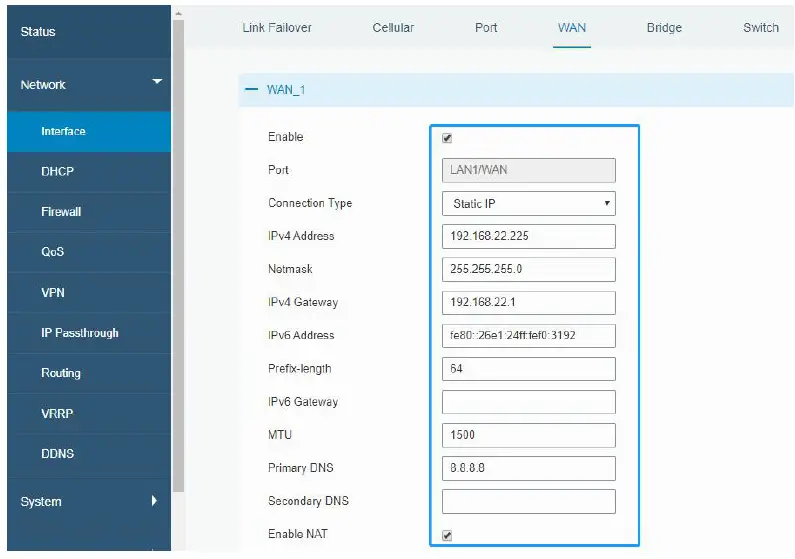Click sidebar scrollbar up arrow
This screenshot has height=559, width=795.
click(x=178, y=14)
